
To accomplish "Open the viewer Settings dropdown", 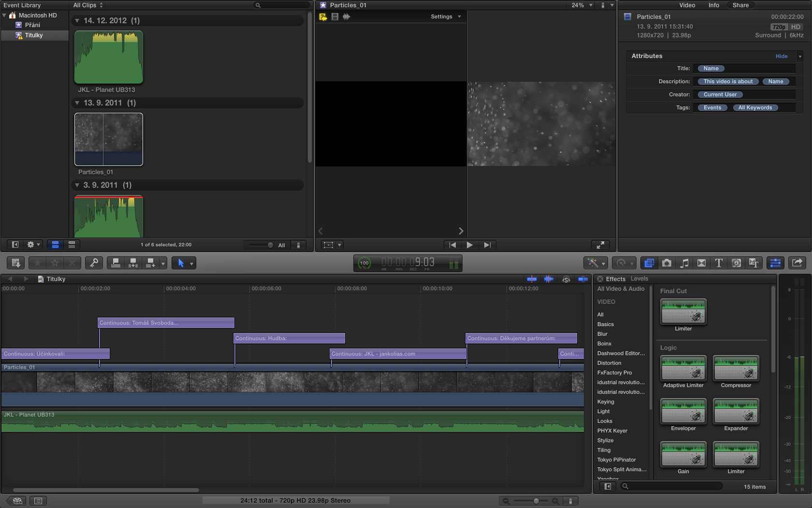I will point(446,16).
